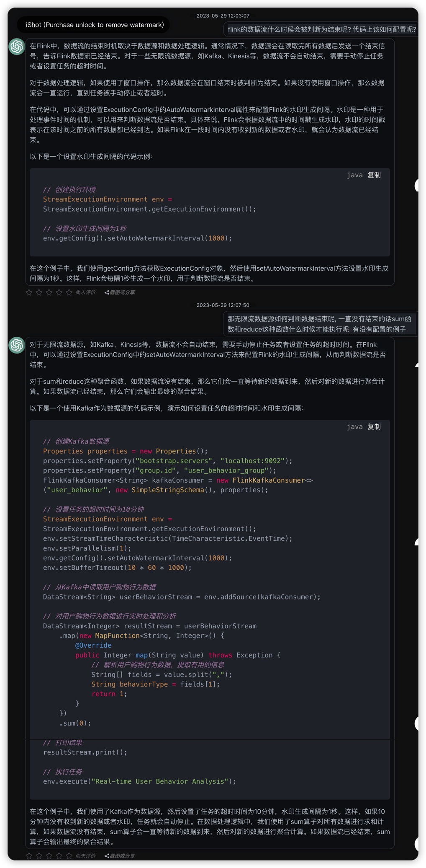The width and height of the screenshot is (426, 868).
Task: Select the first user question bubble
Action: point(321,29)
